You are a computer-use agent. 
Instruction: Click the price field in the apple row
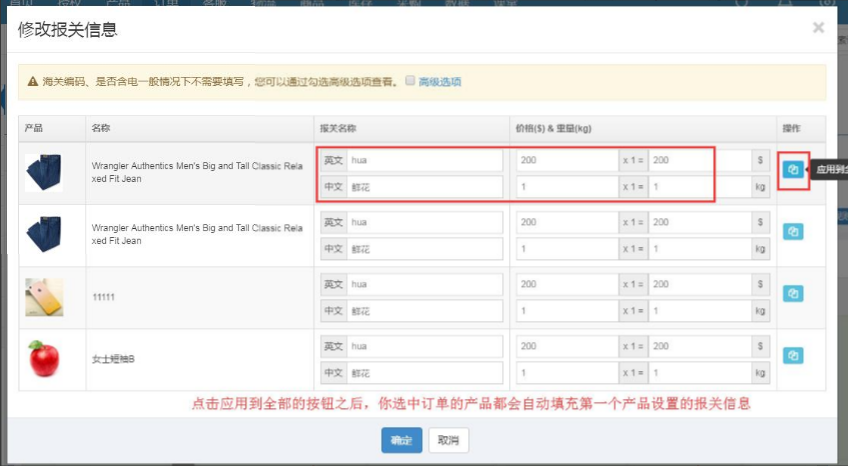(x=566, y=346)
